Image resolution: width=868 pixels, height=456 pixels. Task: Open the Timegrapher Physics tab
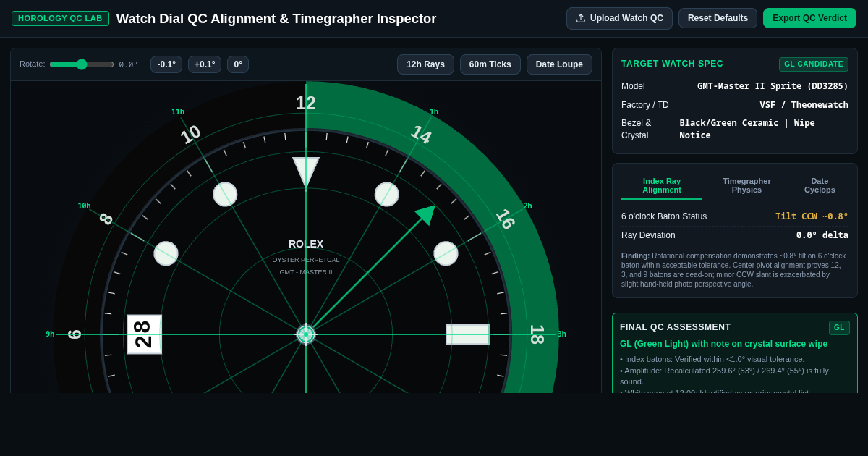746,185
